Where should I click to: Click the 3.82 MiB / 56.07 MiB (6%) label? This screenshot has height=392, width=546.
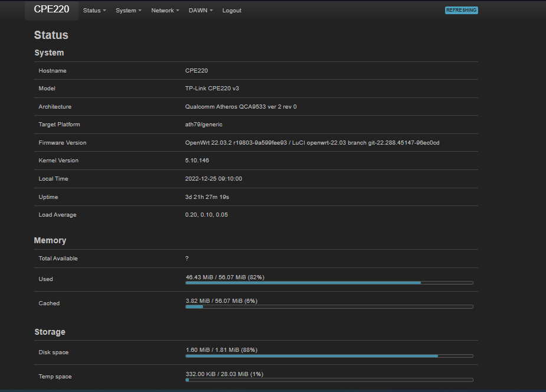[221, 300]
